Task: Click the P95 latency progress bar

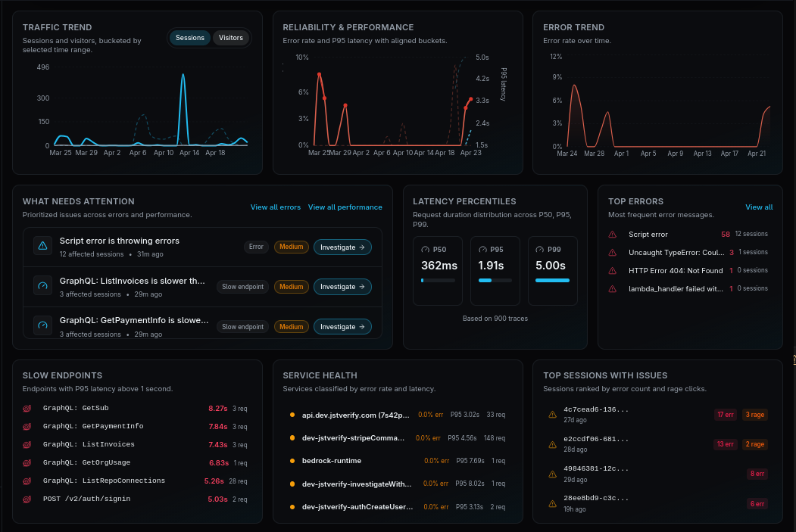Action: click(495, 281)
